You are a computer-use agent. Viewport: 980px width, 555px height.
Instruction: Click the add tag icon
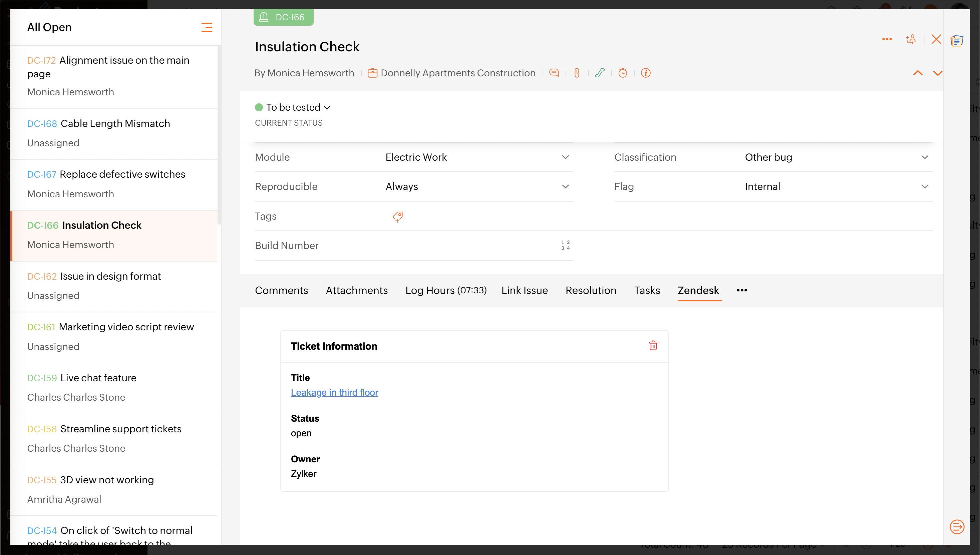(x=397, y=217)
